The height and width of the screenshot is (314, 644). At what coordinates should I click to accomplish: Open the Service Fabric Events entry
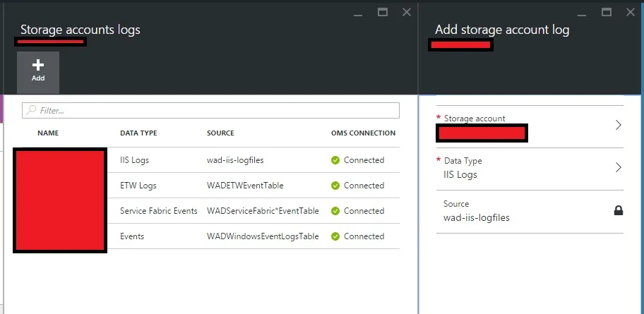tap(158, 211)
